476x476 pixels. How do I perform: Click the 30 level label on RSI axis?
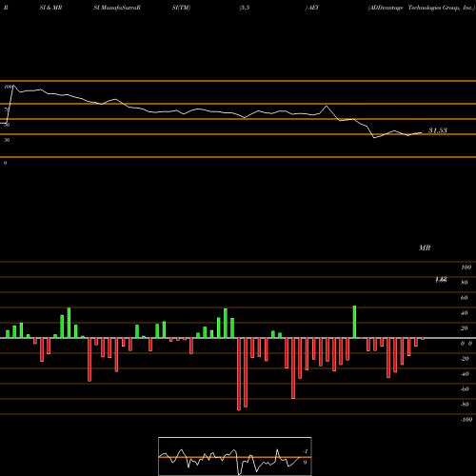[x=7, y=140]
